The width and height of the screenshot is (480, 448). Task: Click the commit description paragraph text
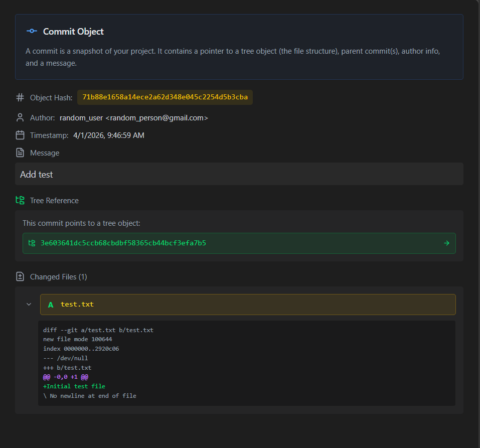pyautogui.click(x=233, y=57)
